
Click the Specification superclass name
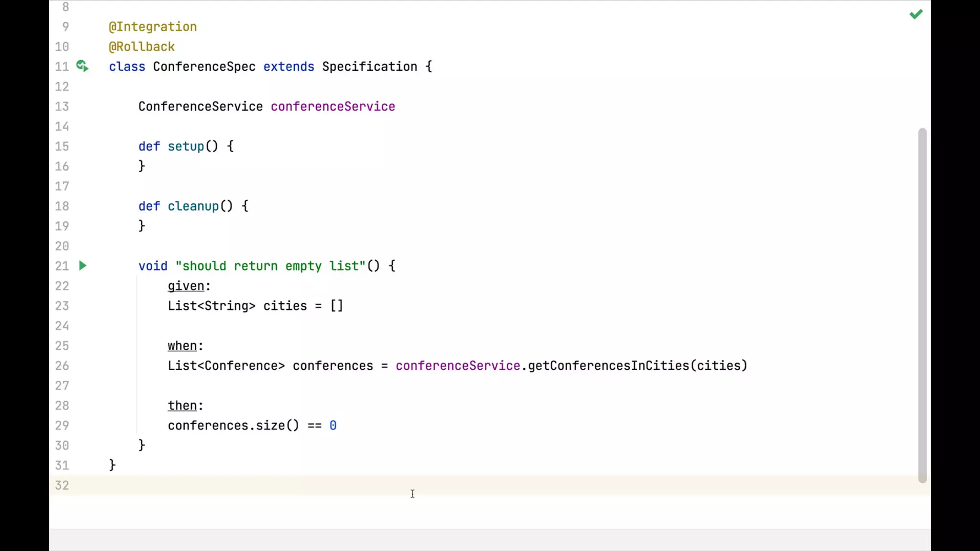pyautogui.click(x=369, y=66)
